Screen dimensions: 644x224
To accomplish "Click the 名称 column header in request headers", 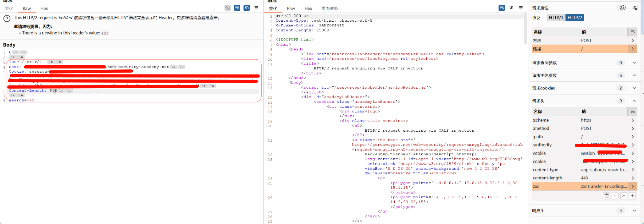I will click(556, 112).
